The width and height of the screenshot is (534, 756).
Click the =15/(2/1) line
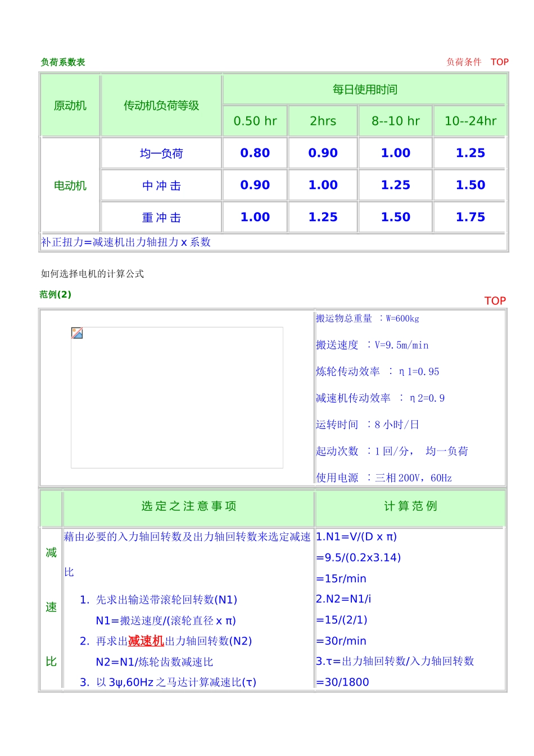tap(342, 620)
